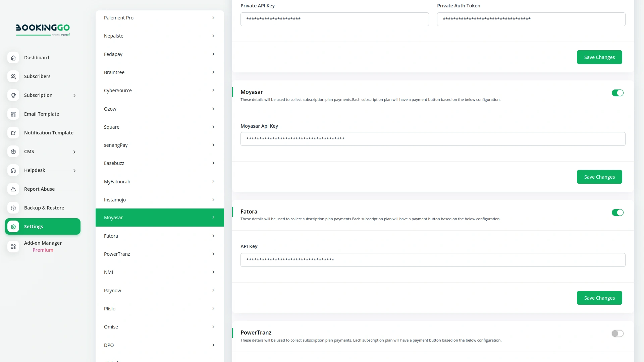Click the Report Abuse warning icon
644x362 pixels.
coord(13,189)
